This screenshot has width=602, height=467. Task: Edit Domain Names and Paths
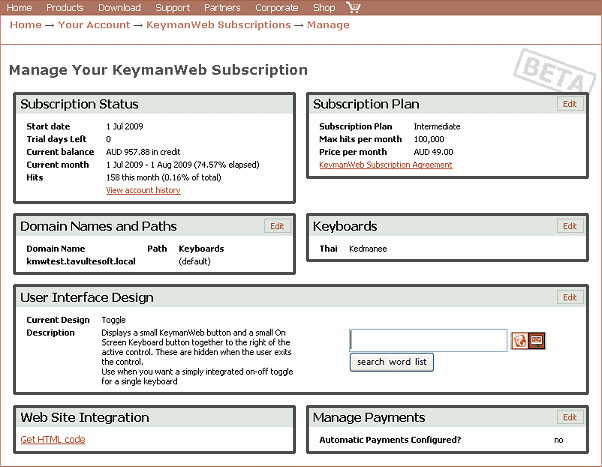(277, 226)
